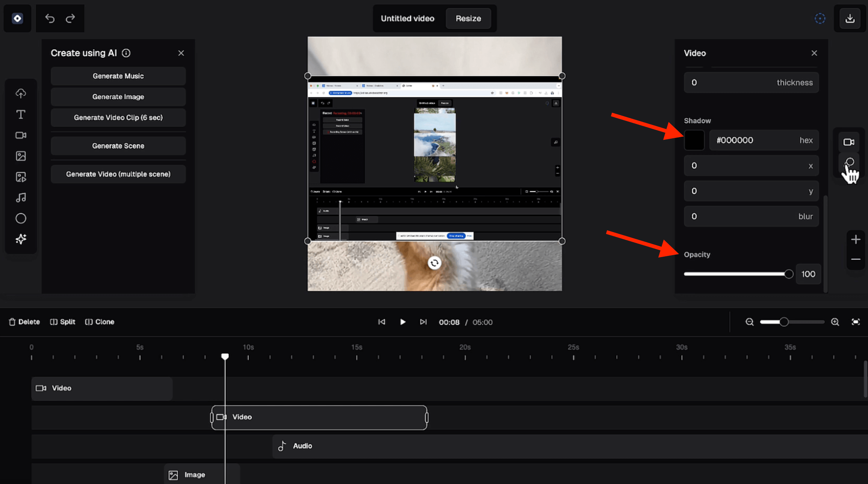Image resolution: width=868 pixels, height=484 pixels.
Task: Click the redo arrow
Action: (70, 18)
